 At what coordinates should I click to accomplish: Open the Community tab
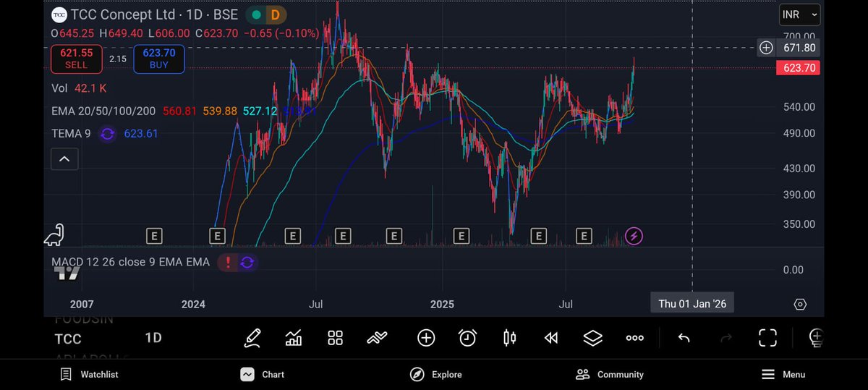pyautogui.click(x=609, y=374)
